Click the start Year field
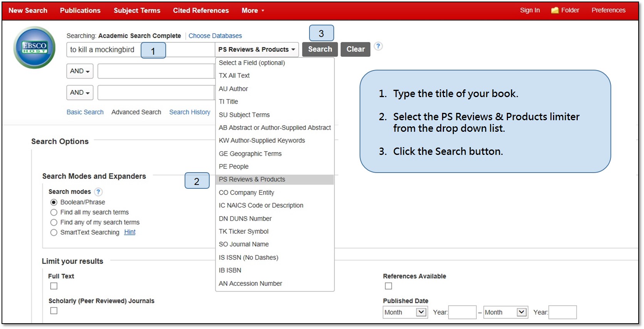 462,312
